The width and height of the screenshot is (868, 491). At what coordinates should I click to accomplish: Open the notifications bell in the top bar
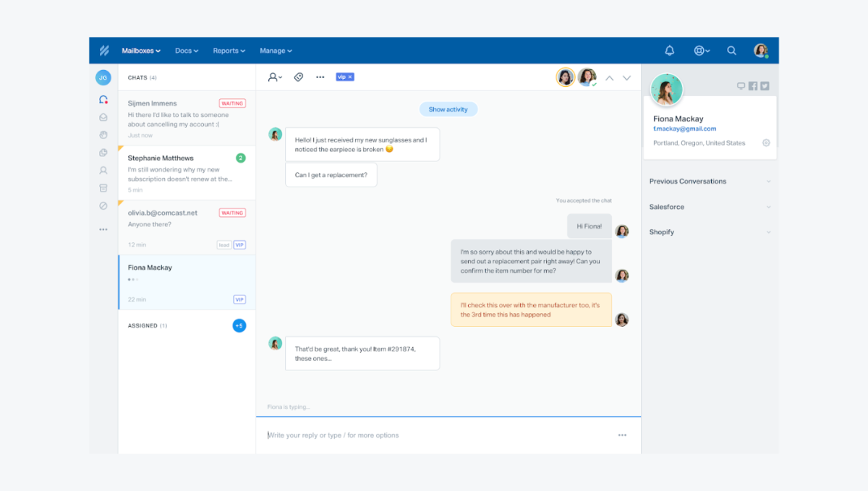(669, 51)
